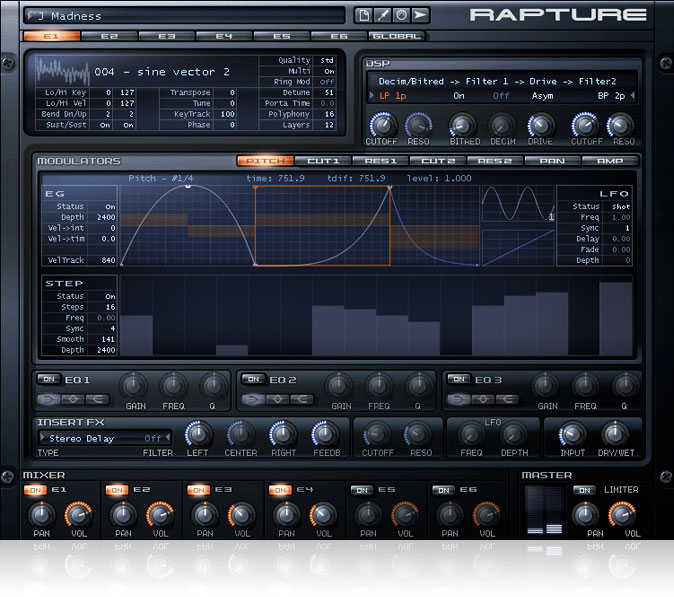The image size is (674, 597).
Task: Change the Quality 'Std' value
Action: coord(327,61)
